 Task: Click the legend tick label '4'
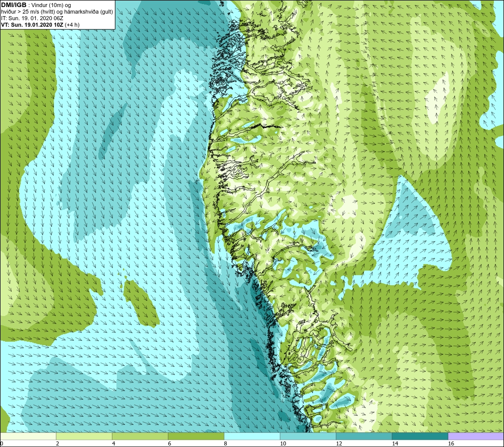113,443
